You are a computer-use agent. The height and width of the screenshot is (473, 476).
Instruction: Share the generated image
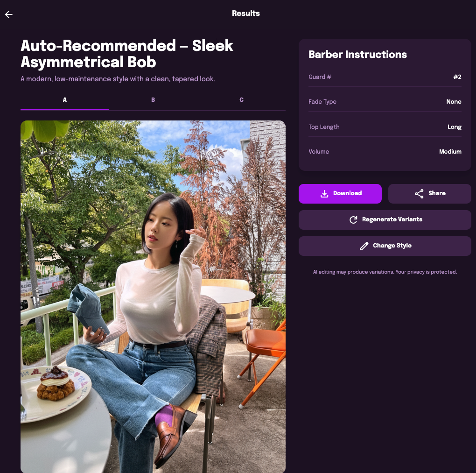tap(429, 193)
